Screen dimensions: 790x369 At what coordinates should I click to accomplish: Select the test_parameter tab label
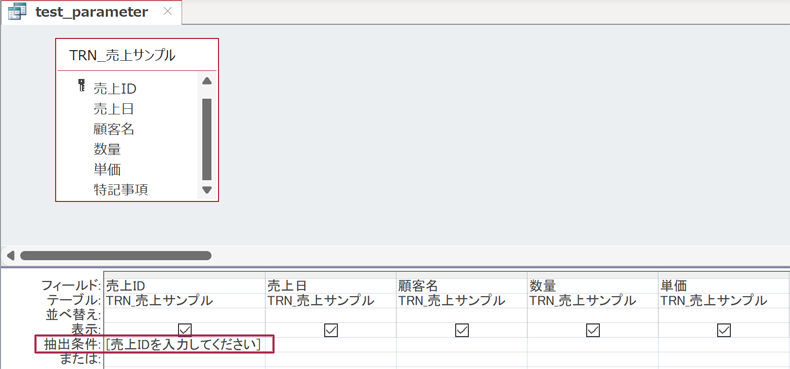[x=92, y=12]
